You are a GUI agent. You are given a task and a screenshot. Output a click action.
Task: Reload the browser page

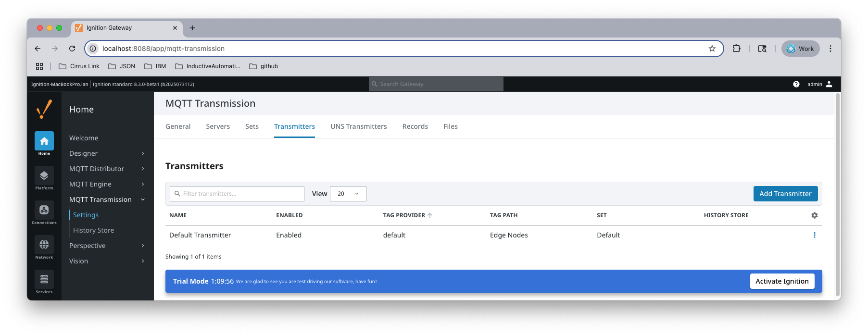coord(72,49)
